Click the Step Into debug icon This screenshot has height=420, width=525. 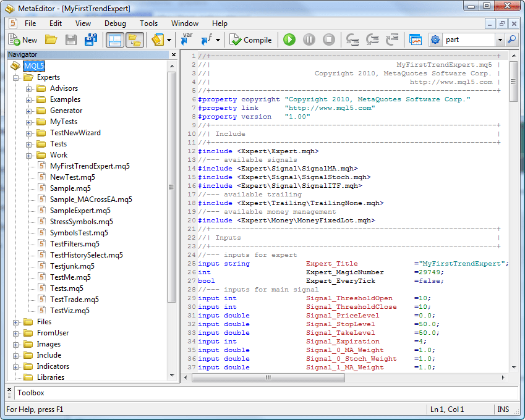pos(352,39)
